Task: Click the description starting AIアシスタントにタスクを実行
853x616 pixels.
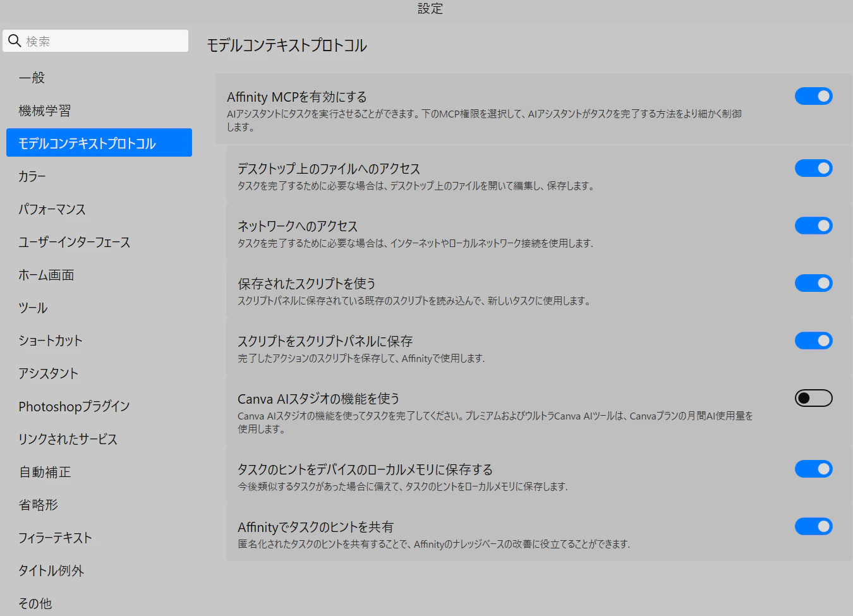Action: click(x=484, y=120)
